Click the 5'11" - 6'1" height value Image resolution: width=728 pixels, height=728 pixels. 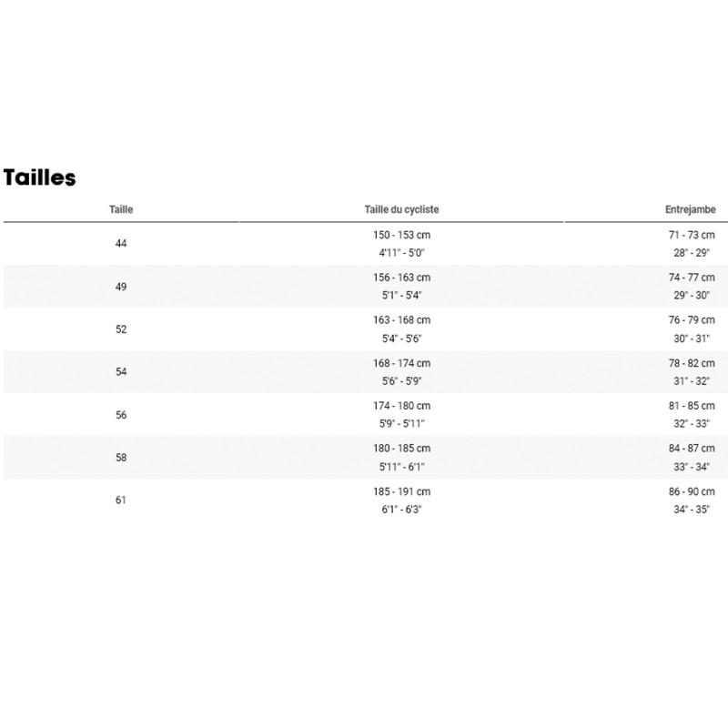point(401,467)
